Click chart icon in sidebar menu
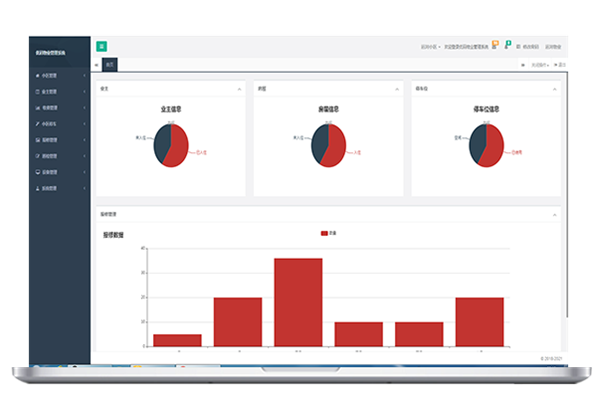Image resolution: width=594 pixels, height=405 pixels. (x=38, y=108)
